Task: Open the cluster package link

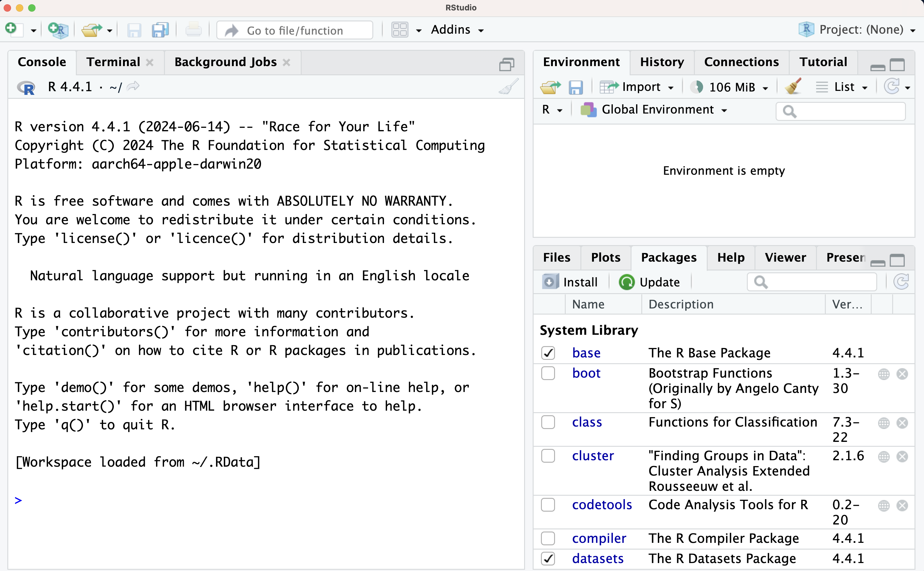Action: pos(593,456)
